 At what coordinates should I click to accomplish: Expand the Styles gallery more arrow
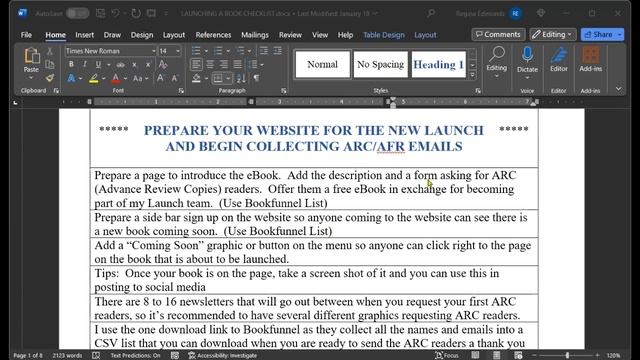(x=473, y=75)
